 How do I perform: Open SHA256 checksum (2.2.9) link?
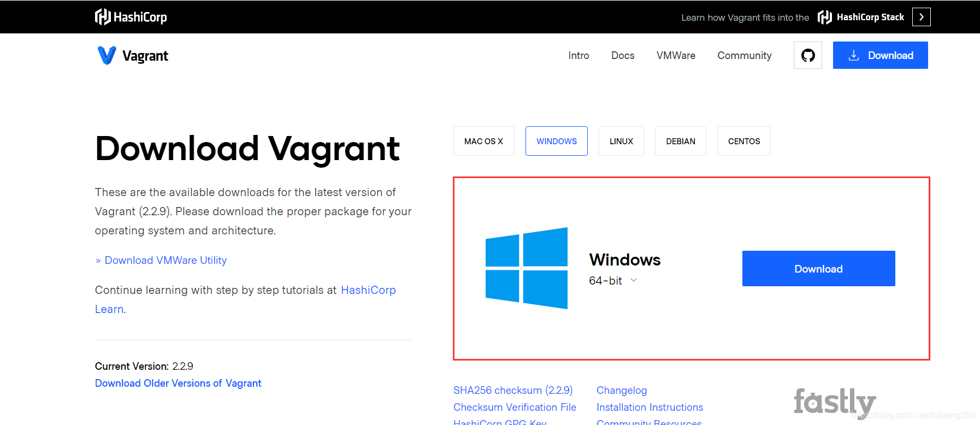513,391
